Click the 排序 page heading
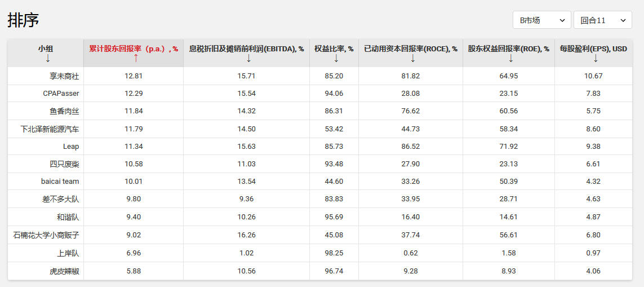The image size is (644, 287). pyautogui.click(x=23, y=20)
